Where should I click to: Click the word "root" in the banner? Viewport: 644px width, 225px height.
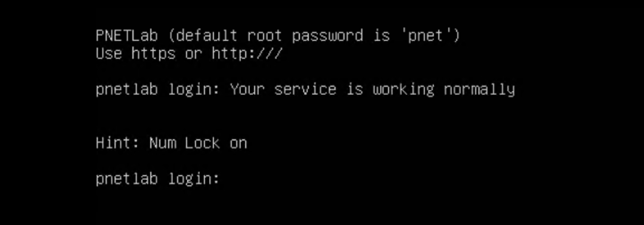coord(264,35)
